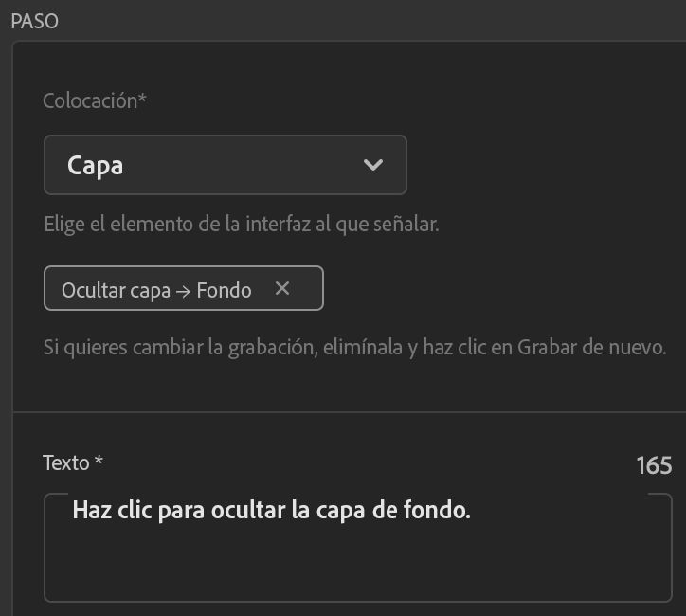Place cursor after 'fondo.' in text box

click(x=472, y=511)
